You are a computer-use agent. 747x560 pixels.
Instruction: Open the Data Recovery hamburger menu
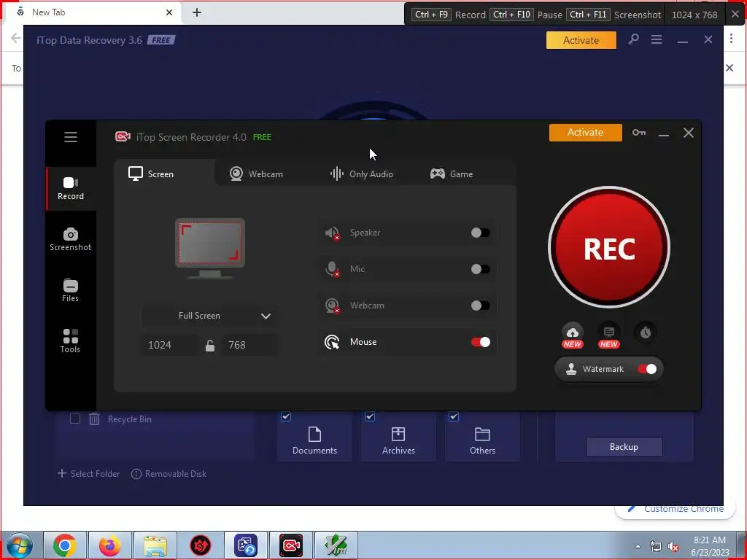point(657,39)
